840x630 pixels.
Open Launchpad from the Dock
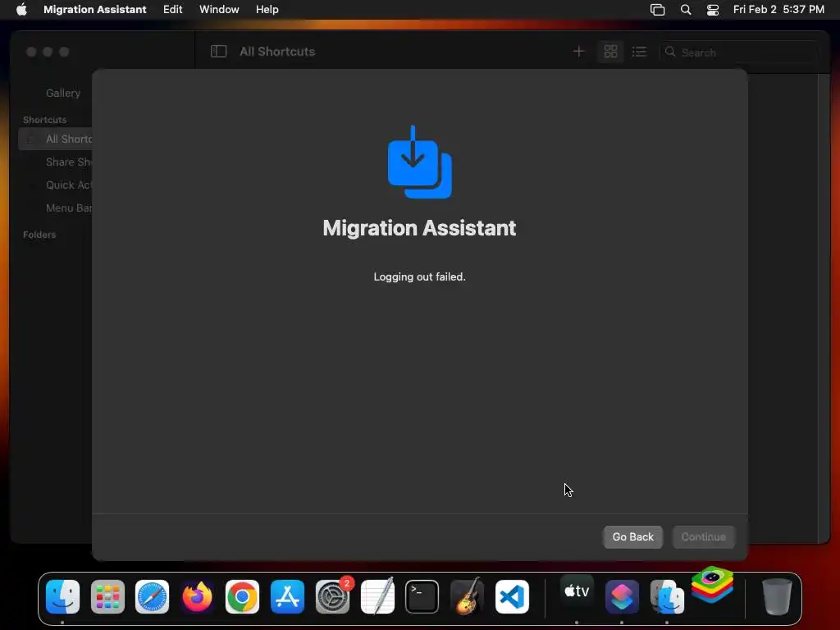click(107, 597)
